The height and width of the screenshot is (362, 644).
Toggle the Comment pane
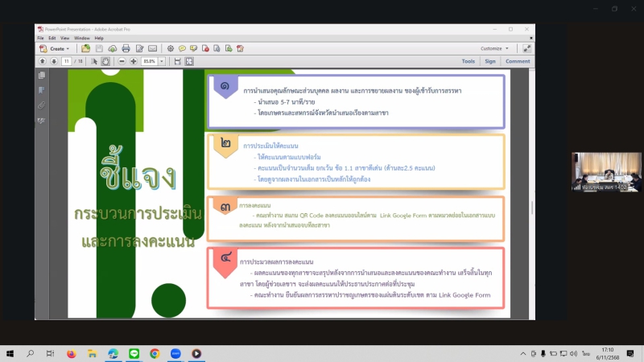click(518, 61)
